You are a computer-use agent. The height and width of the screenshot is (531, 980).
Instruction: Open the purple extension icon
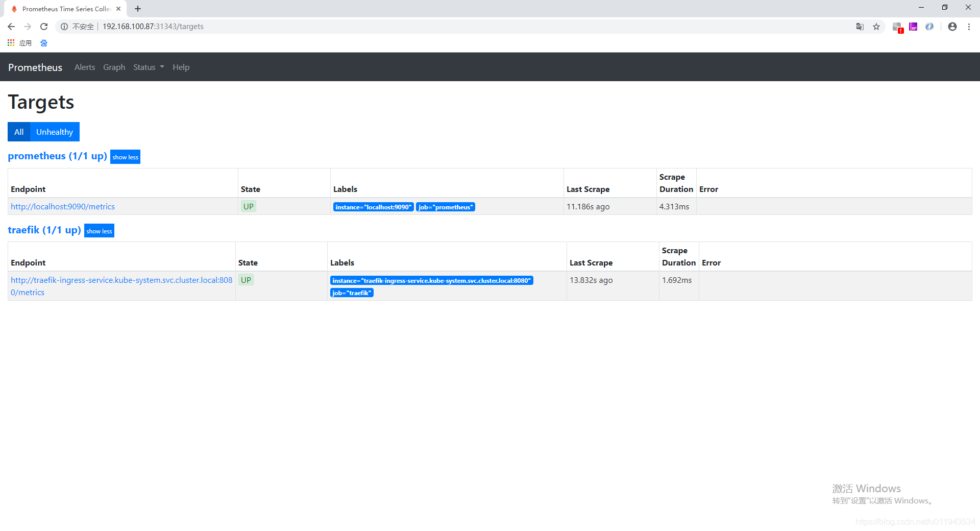(x=913, y=27)
